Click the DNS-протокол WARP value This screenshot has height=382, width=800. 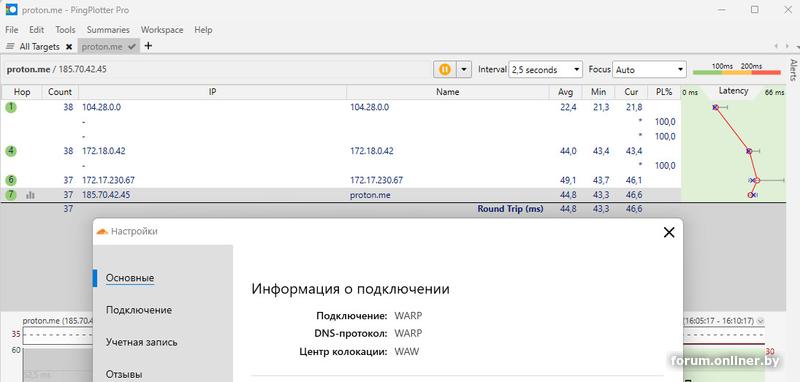[x=408, y=333]
